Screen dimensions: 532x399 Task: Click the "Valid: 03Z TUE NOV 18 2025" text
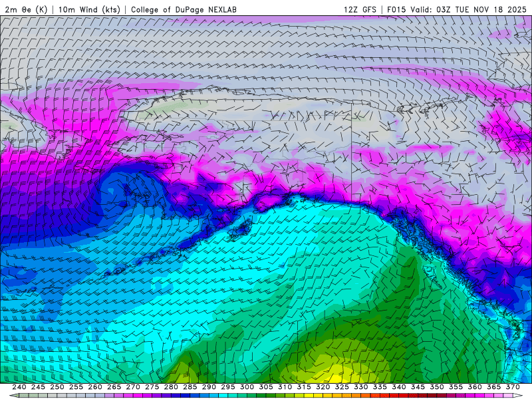[x=468, y=9]
